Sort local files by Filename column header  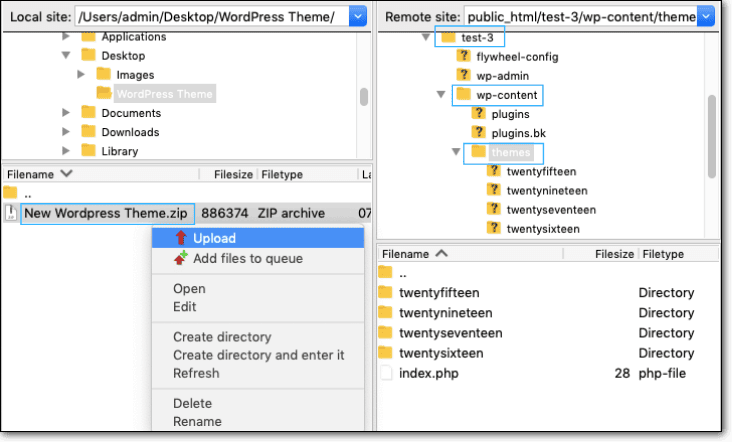click(101, 174)
